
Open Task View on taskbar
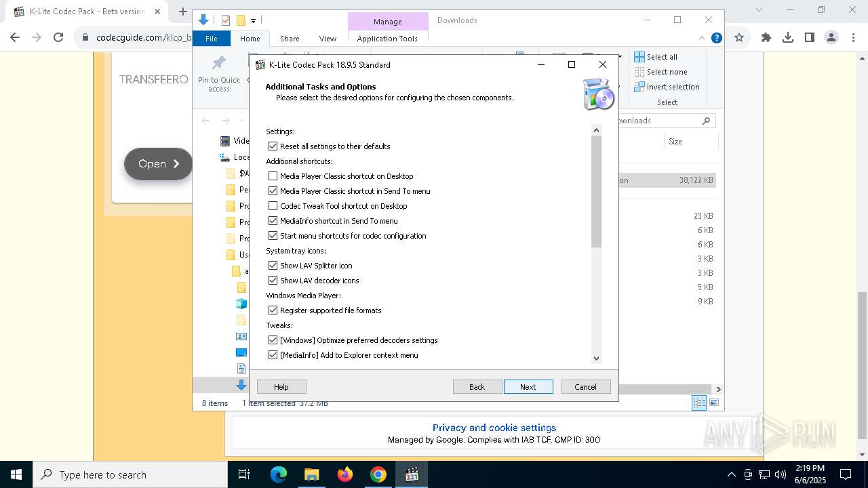[244, 474]
